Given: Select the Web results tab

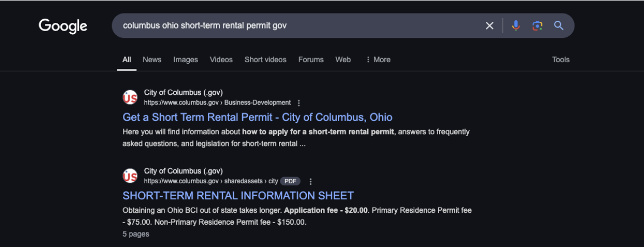Looking at the screenshot, I should tap(343, 60).
